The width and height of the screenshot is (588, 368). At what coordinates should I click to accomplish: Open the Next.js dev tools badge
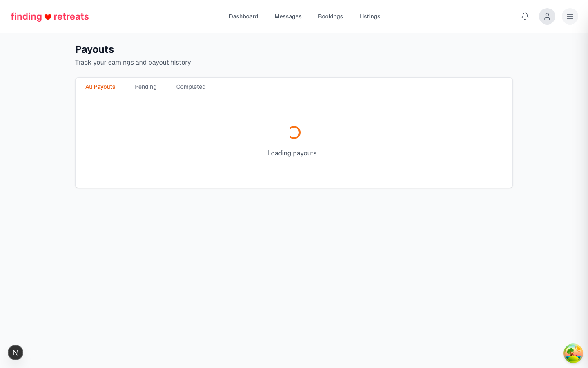pyautogui.click(x=16, y=352)
